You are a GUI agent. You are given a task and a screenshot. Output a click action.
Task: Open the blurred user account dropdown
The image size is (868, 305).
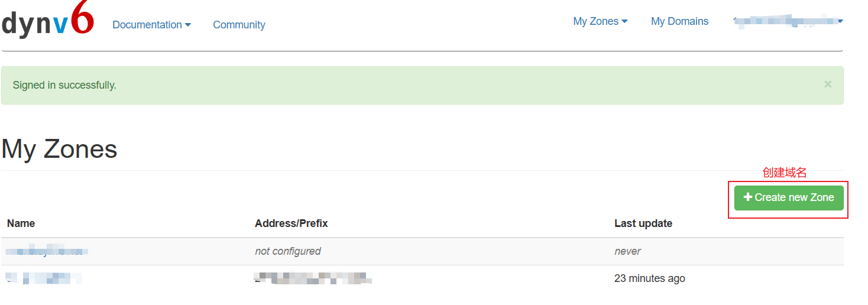pyautogui.click(x=788, y=21)
